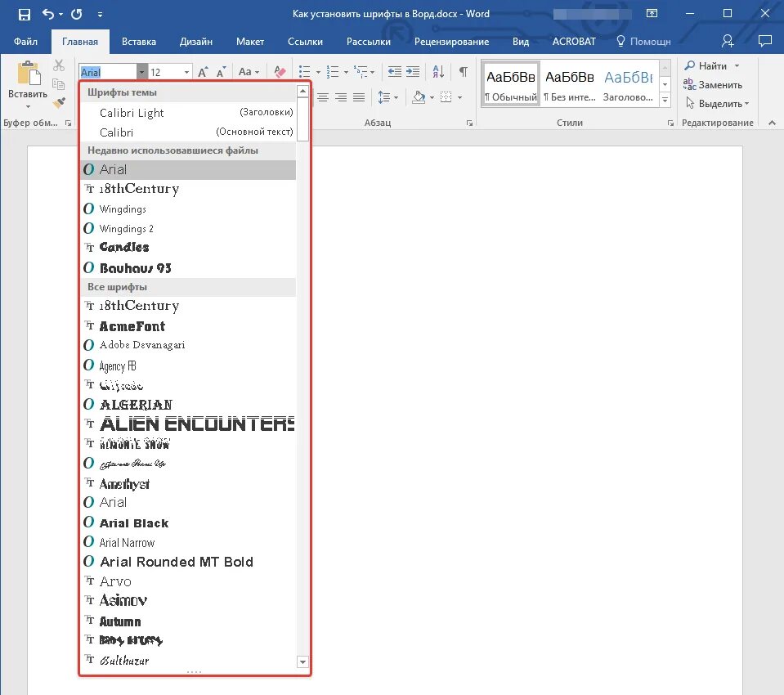
Task: Apply the Без инте... style
Action: click(x=570, y=83)
